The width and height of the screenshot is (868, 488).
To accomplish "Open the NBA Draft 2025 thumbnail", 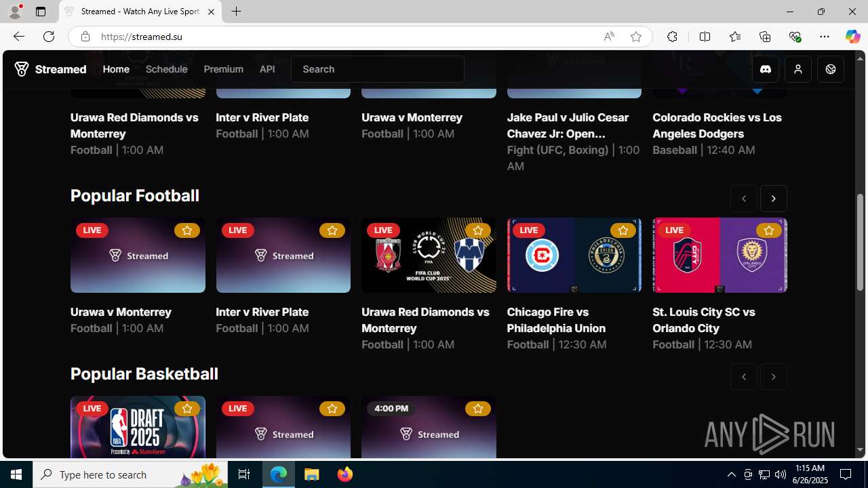I will [x=138, y=427].
